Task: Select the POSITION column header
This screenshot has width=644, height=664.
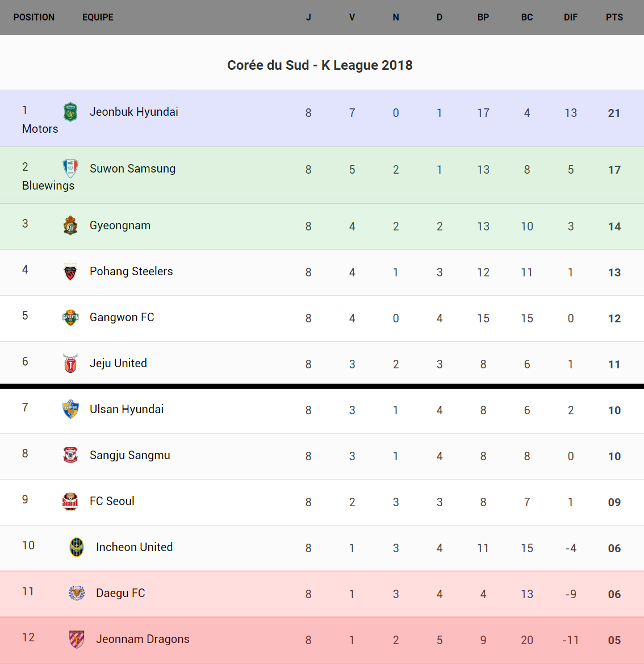Action: 34,18
